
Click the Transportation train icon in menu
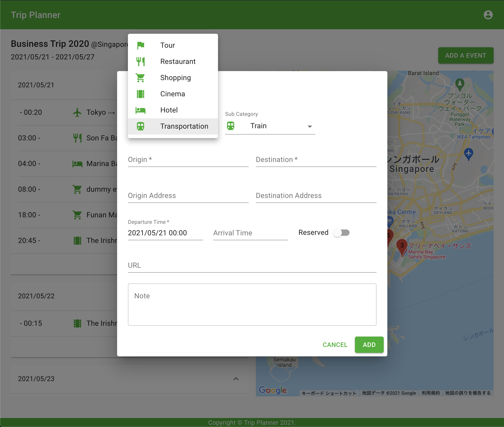tap(141, 126)
